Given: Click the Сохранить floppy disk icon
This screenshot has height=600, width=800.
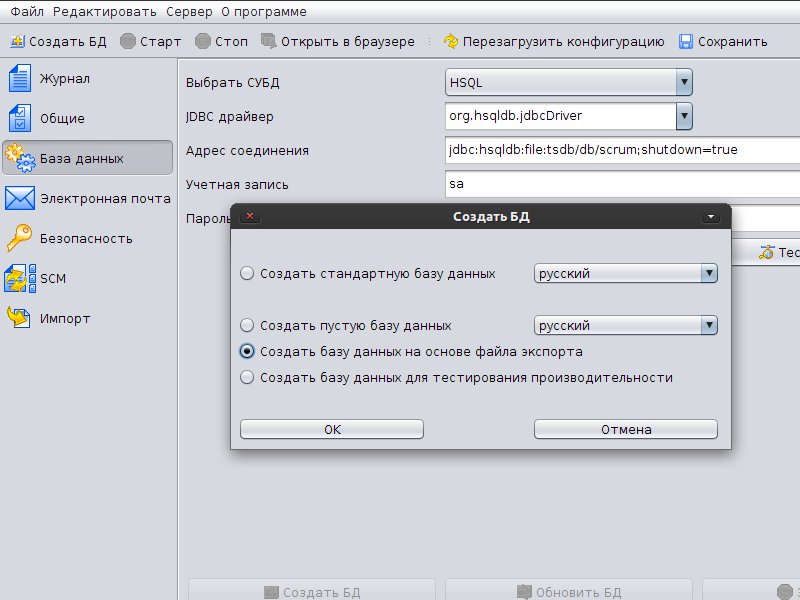Looking at the screenshot, I should point(686,42).
